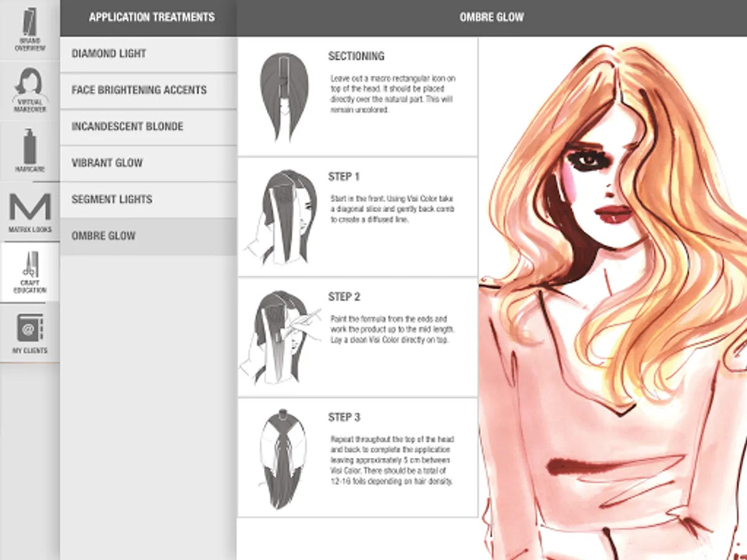
Task: Select the Incandescent Blonde treatment
Action: pyautogui.click(x=148, y=127)
